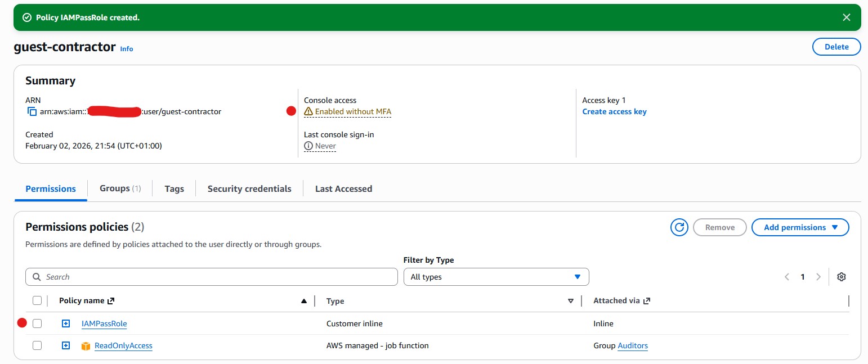Click the refresh policies icon button
Image resolution: width=868 pixels, height=364 pixels.
pos(679,227)
